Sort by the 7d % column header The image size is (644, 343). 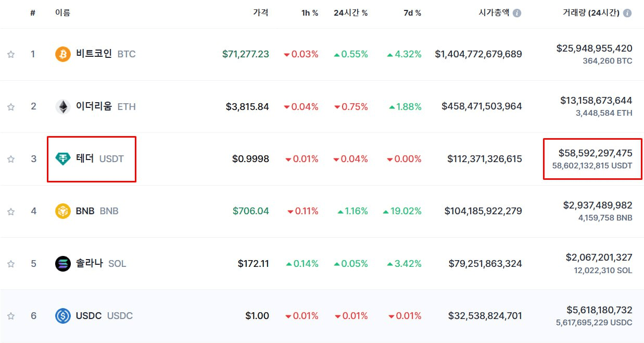click(412, 13)
